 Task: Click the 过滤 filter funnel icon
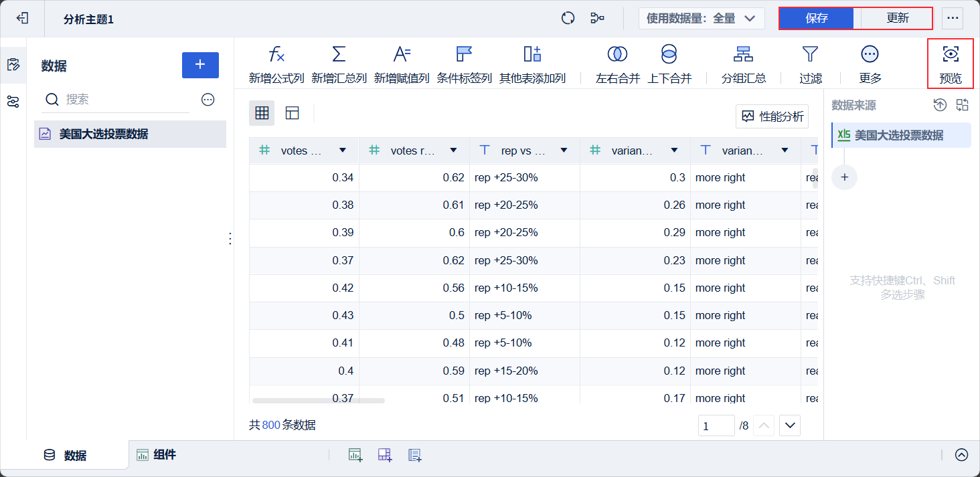coord(810,55)
